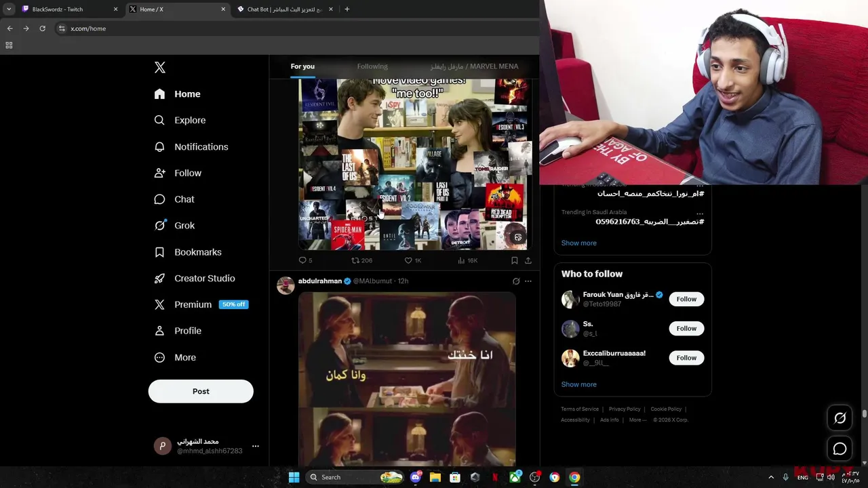Follow the Ss. account
This screenshot has width=868, height=488.
pyautogui.click(x=686, y=329)
